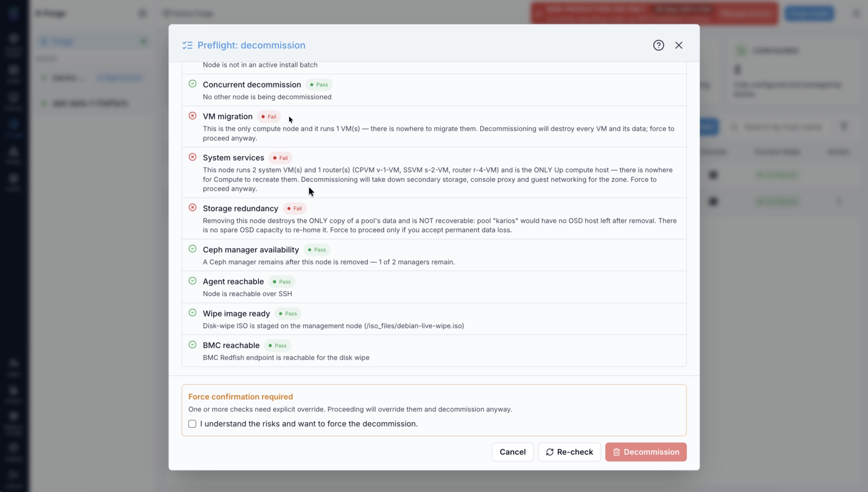Click the Wipe image ready check icon
This screenshot has height=492, width=868.
pyautogui.click(x=193, y=313)
